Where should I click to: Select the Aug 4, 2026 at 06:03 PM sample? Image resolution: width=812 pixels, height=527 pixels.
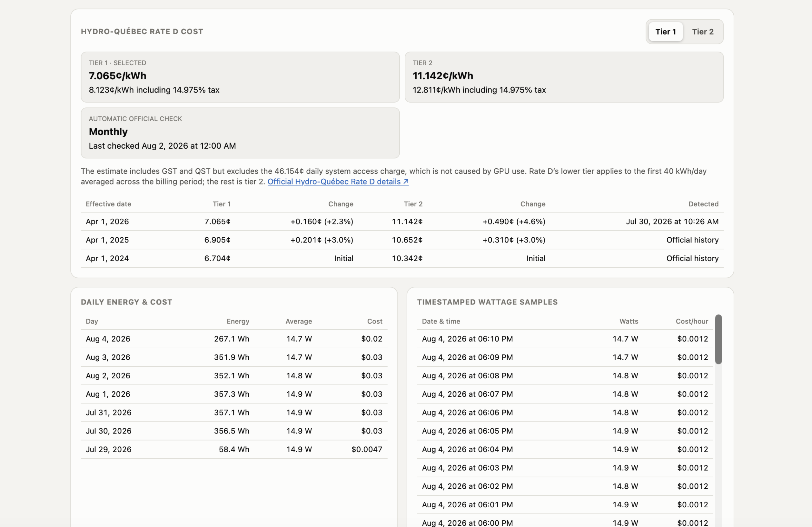pos(565,468)
